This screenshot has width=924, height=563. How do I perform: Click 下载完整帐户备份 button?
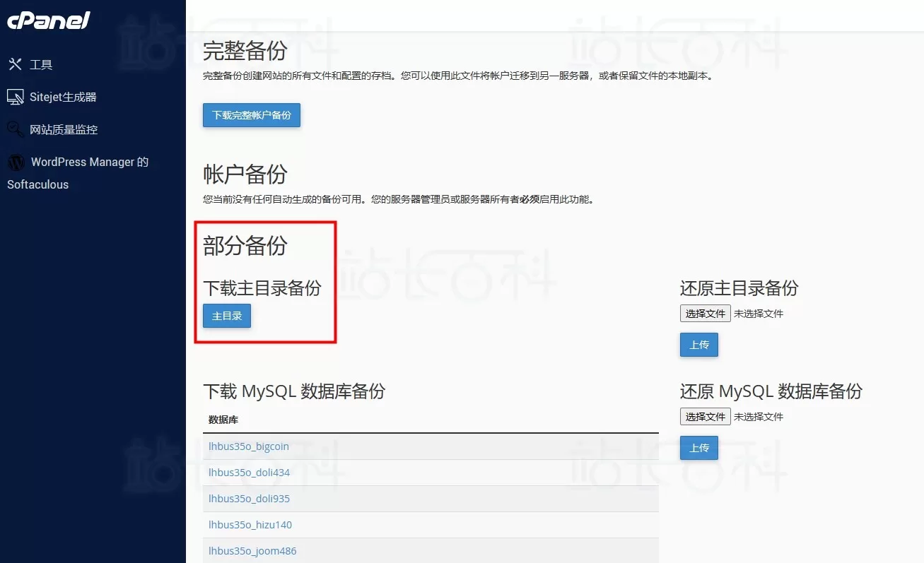[x=251, y=114]
